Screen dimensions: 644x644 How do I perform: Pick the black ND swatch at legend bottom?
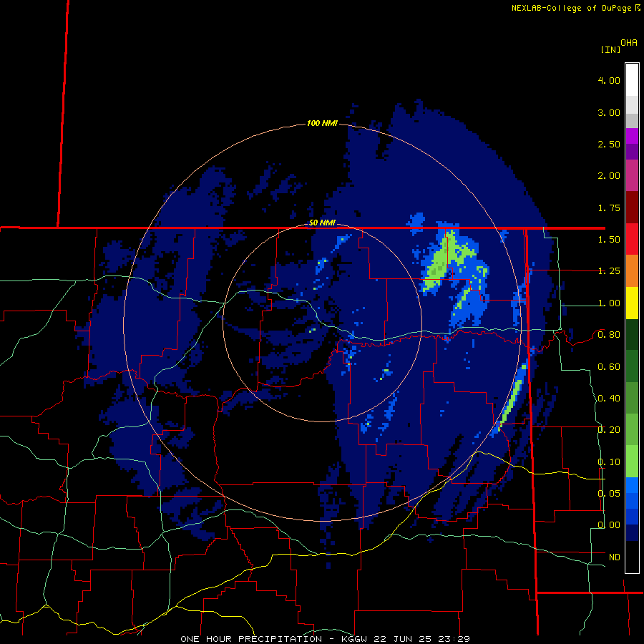[x=632, y=557]
